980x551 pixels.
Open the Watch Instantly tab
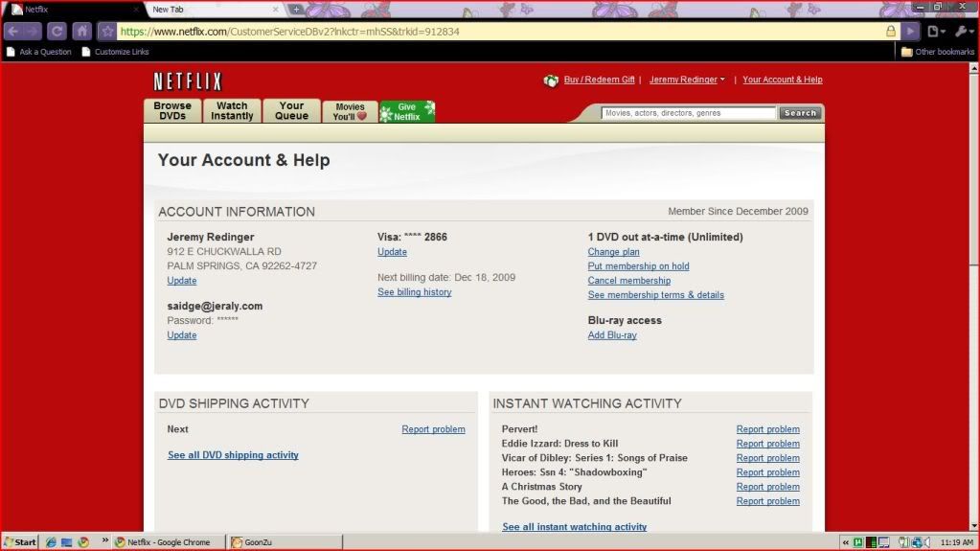click(x=232, y=111)
